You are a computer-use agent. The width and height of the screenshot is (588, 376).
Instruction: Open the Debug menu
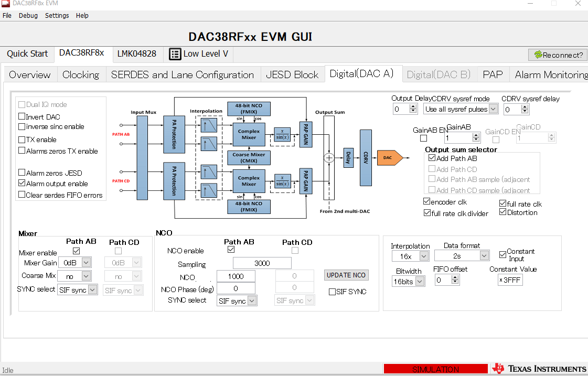point(28,15)
